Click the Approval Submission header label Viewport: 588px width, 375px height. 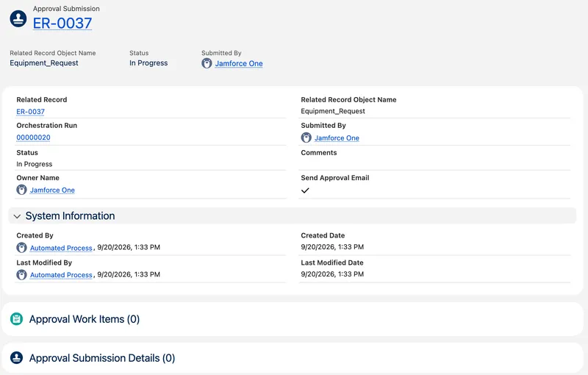(66, 9)
